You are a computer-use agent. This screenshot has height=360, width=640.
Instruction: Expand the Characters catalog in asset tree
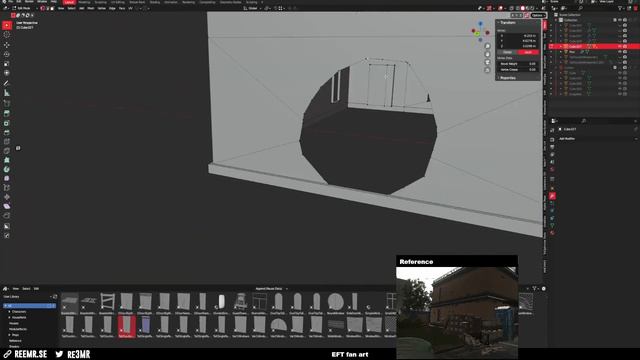pos(9,311)
